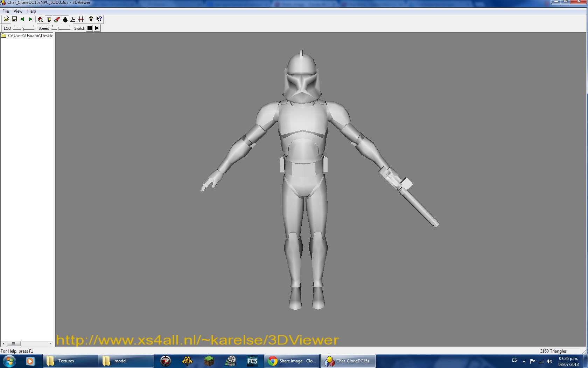Open the red circular app on taskbar
This screenshot has width=588, height=368.
(166, 361)
